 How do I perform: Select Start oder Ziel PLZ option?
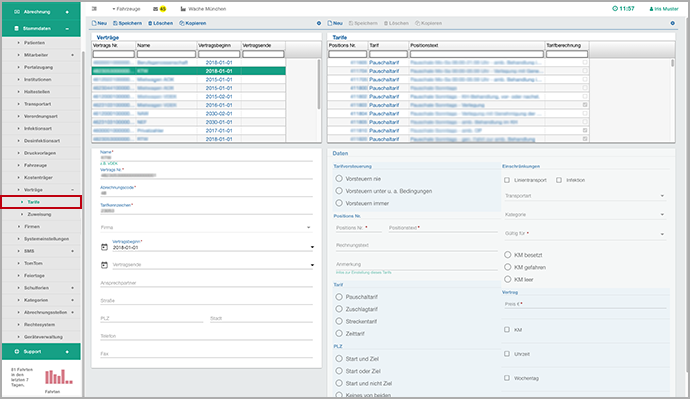(339, 371)
